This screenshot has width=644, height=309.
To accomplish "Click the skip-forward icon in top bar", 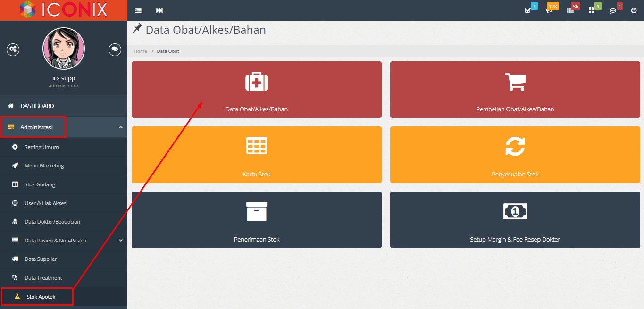I will 159,10.
